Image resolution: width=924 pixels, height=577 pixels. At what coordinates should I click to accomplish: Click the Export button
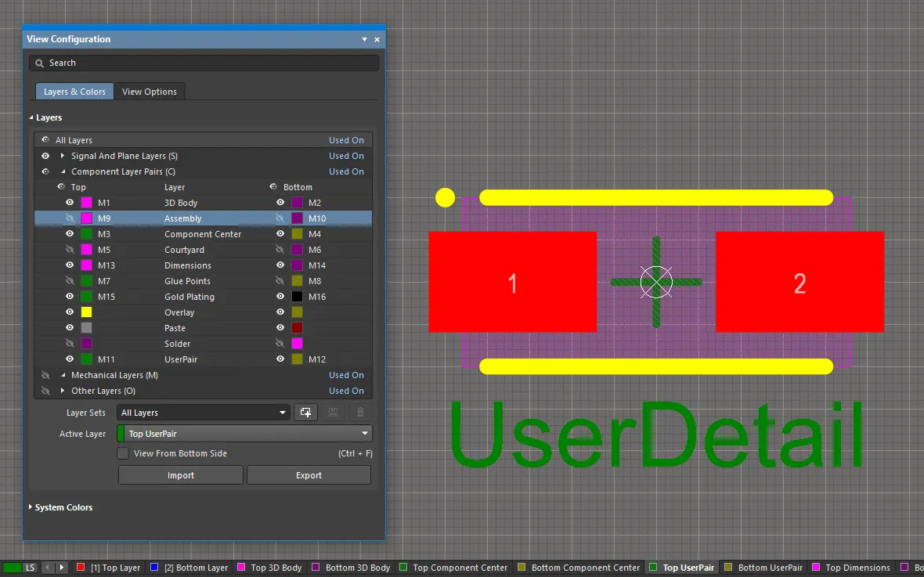coord(309,474)
